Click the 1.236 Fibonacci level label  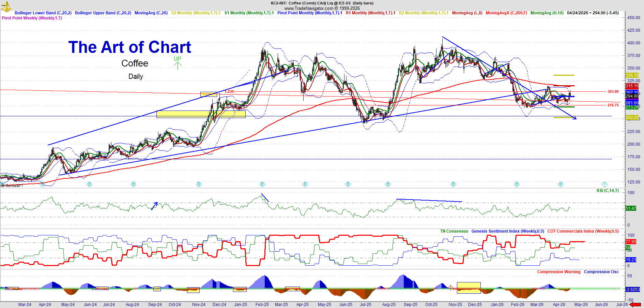(229, 91)
